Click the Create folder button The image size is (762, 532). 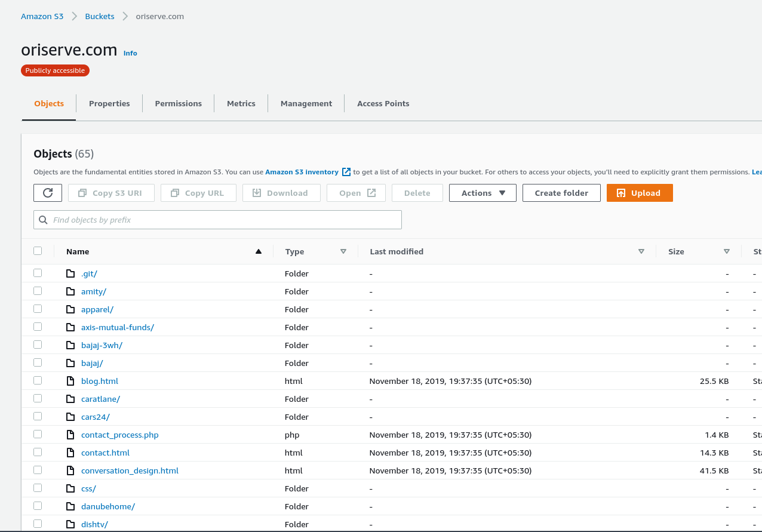tap(561, 193)
